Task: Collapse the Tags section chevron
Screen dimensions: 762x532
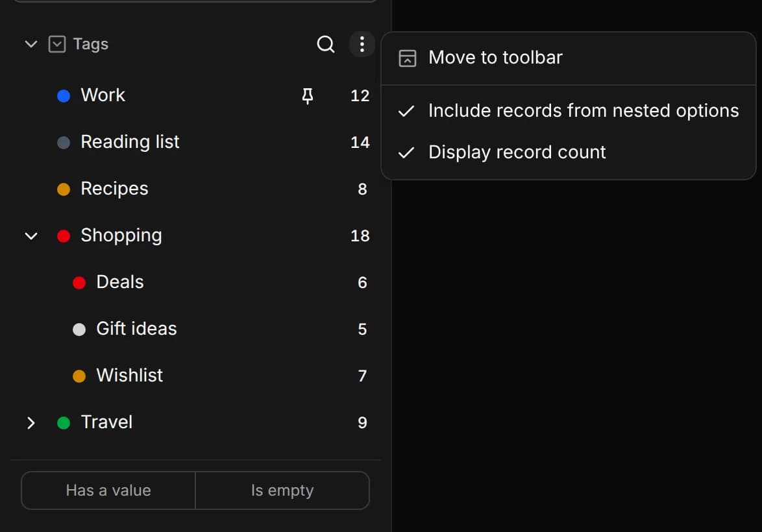Action: tap(31, 44)
